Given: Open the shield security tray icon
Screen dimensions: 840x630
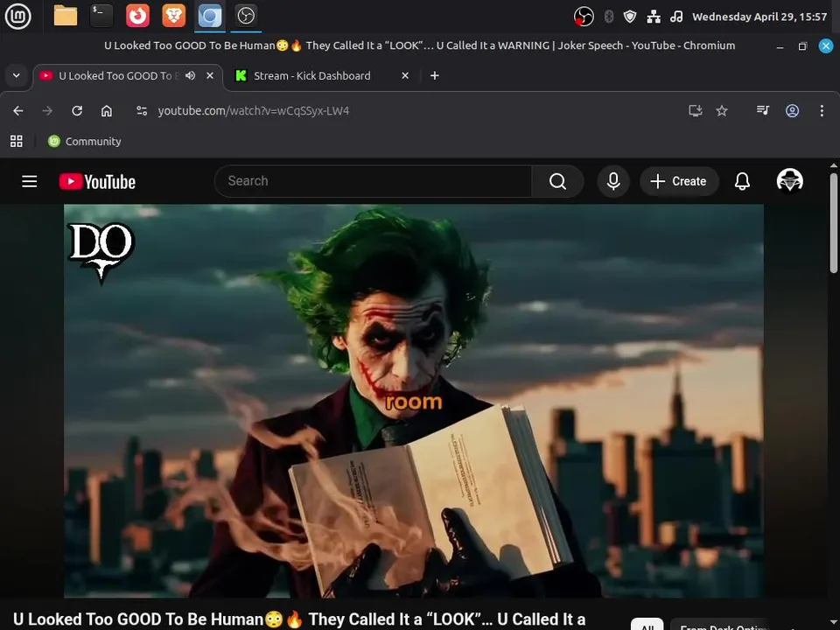Looking at the screenshot, I should pos(630,17).
